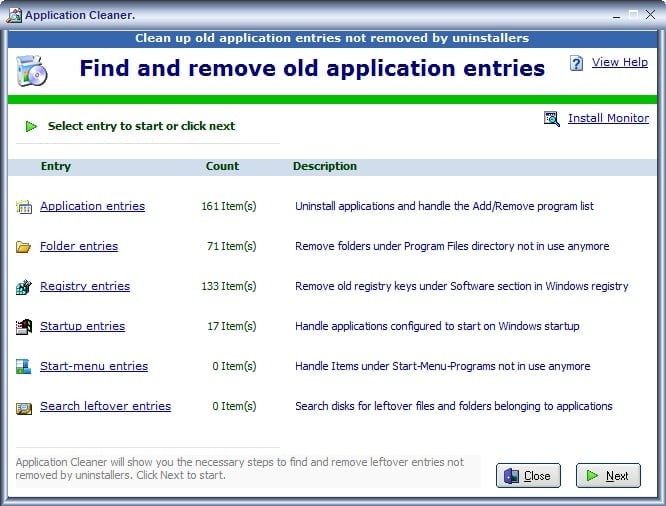Open the Folder entries link

[x=79, y=246]
